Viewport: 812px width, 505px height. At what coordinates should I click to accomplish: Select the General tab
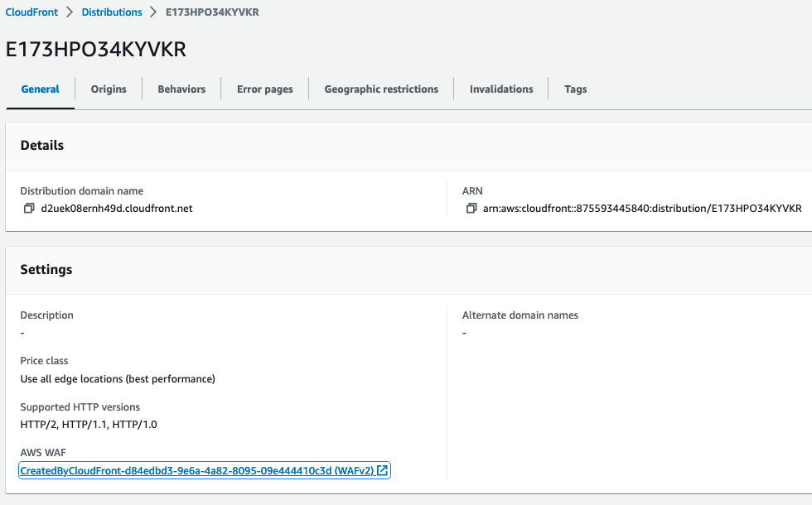(41, 89)
